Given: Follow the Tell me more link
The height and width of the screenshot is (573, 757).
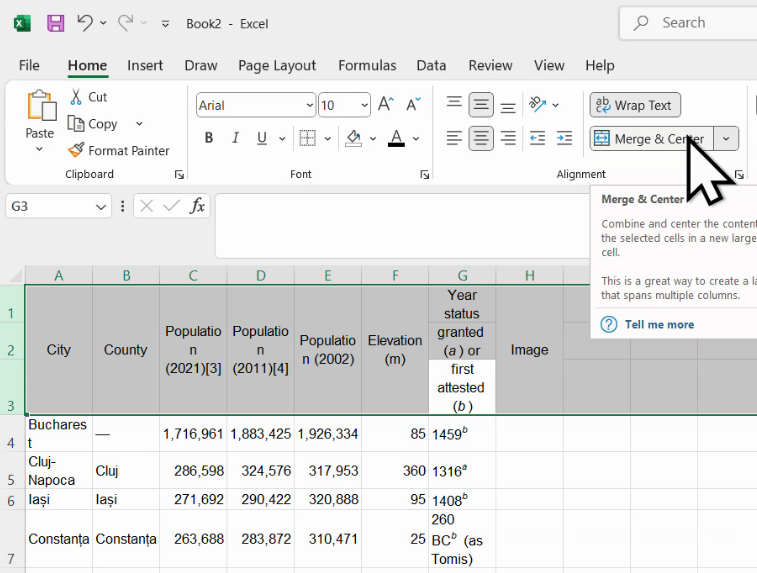Looking at the screenshot, I should coord(658,324).
